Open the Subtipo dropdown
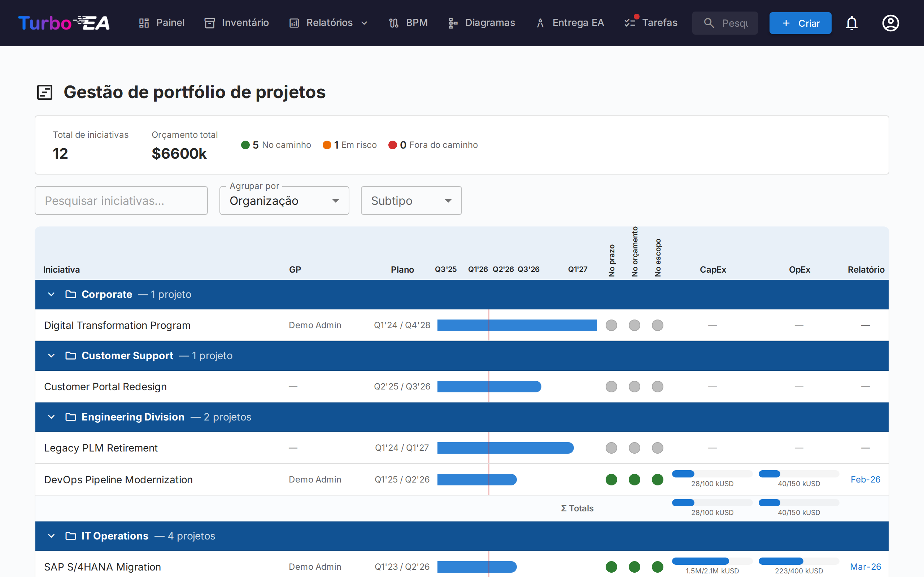The height and width of the screenshot is (577, 924). [x=411, y=201]
